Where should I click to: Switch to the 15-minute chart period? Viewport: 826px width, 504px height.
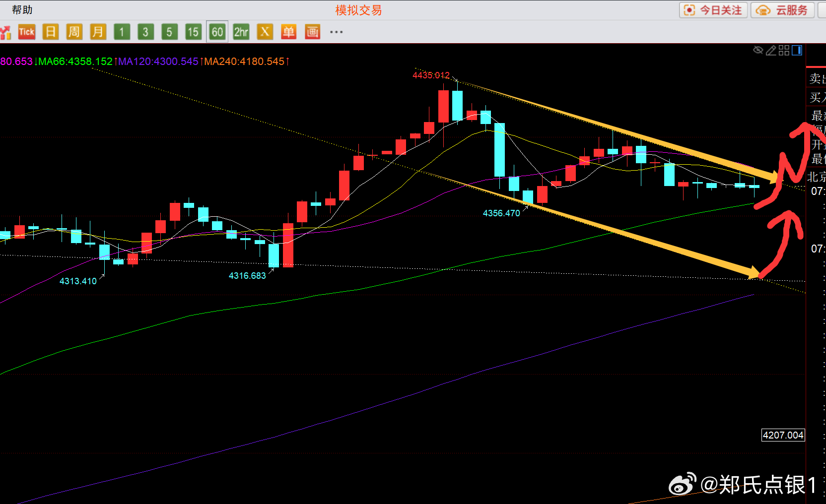coord(193,32)
